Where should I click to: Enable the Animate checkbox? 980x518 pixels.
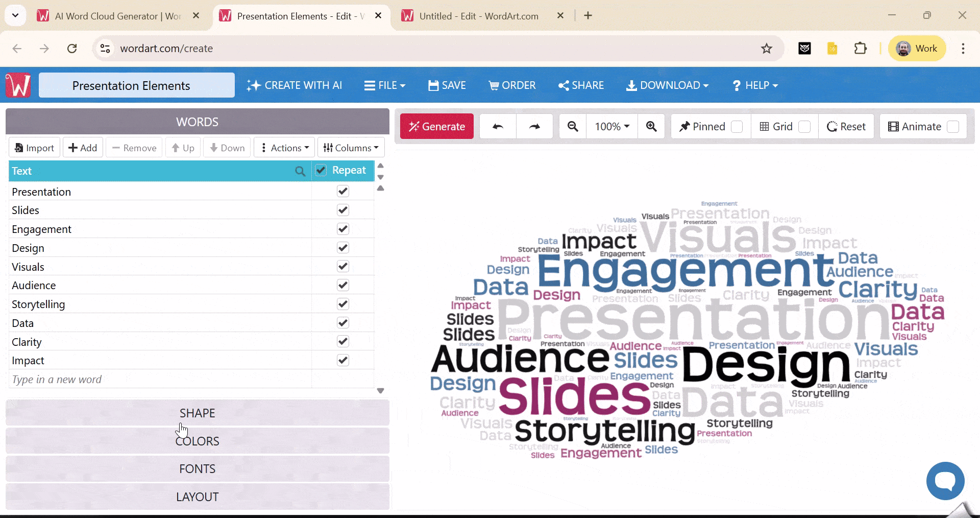click(955, 126)
